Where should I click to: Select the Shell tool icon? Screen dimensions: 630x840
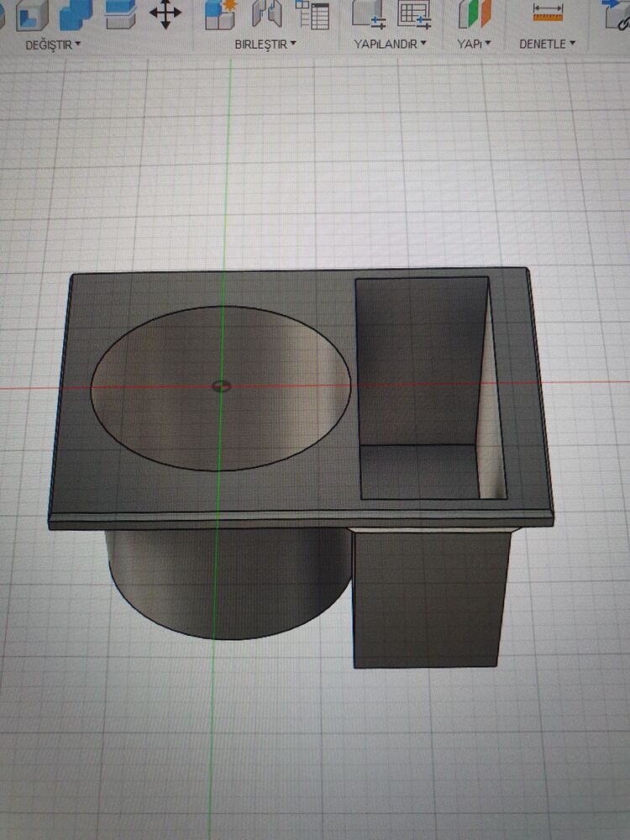pos(32,14)
